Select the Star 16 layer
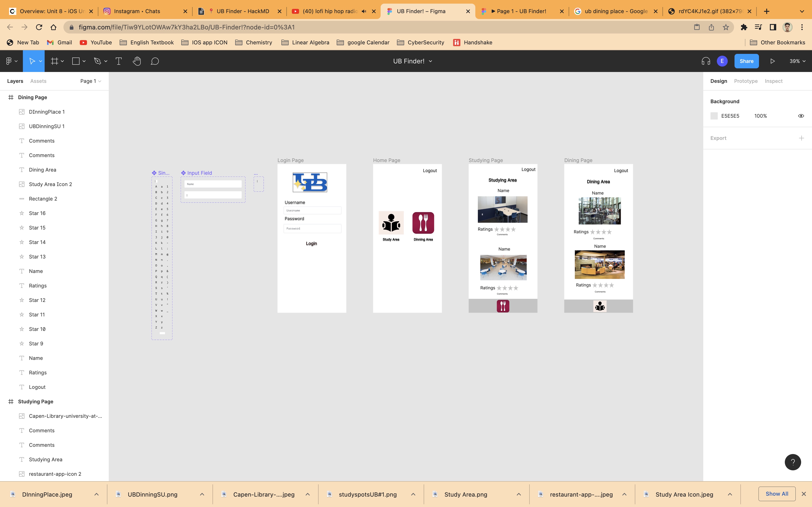Image resolution: width=812 pixels, height=507 pixels. [x=37, y=213]
